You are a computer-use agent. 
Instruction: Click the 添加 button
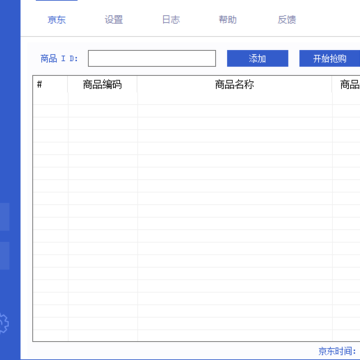pyautogui.click(x=257, y=58)
